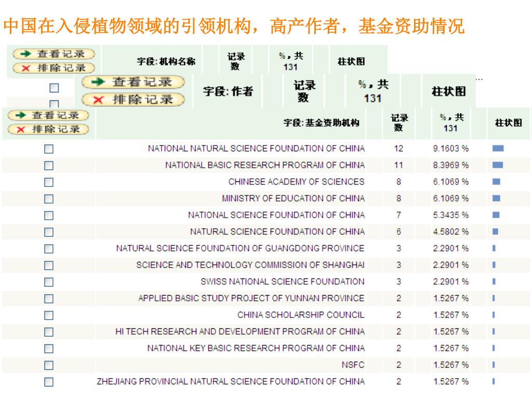Click 查看记录 button in the 作者 table
The width and height of the screenshot is (532, 399).
[134, 82]
